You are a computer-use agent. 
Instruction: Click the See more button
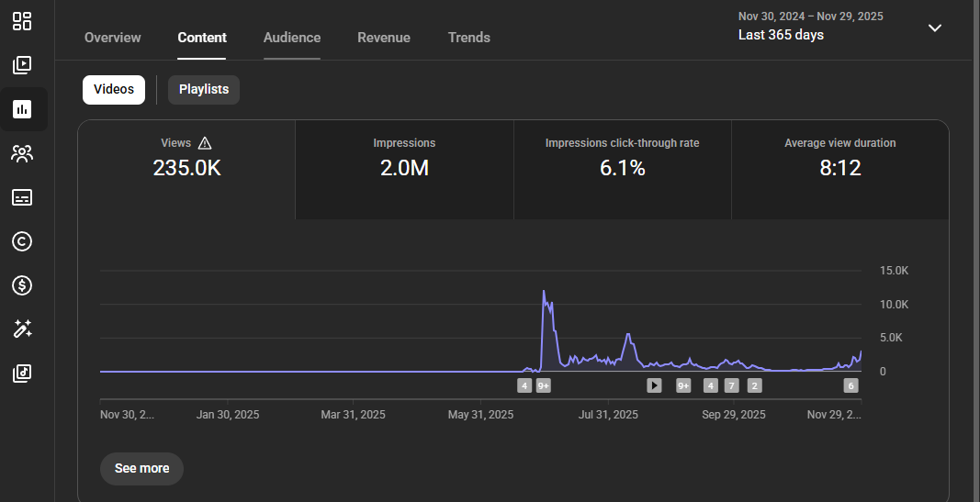(x=141, y=468)
